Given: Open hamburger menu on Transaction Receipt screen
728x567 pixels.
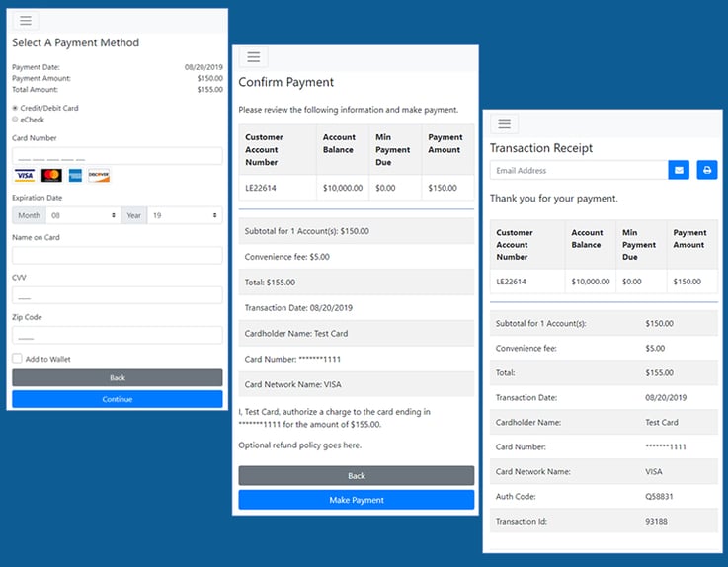Looking at the screenshot, I should (504, 123).
